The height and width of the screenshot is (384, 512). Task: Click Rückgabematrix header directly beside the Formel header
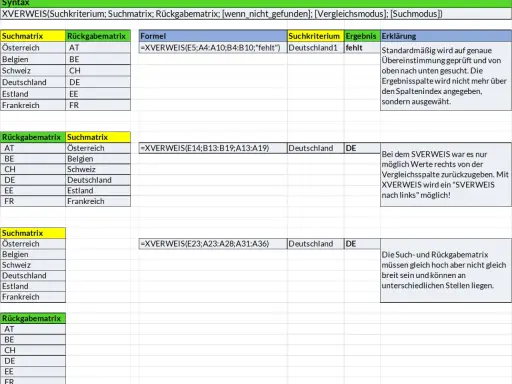coord(98,36)
